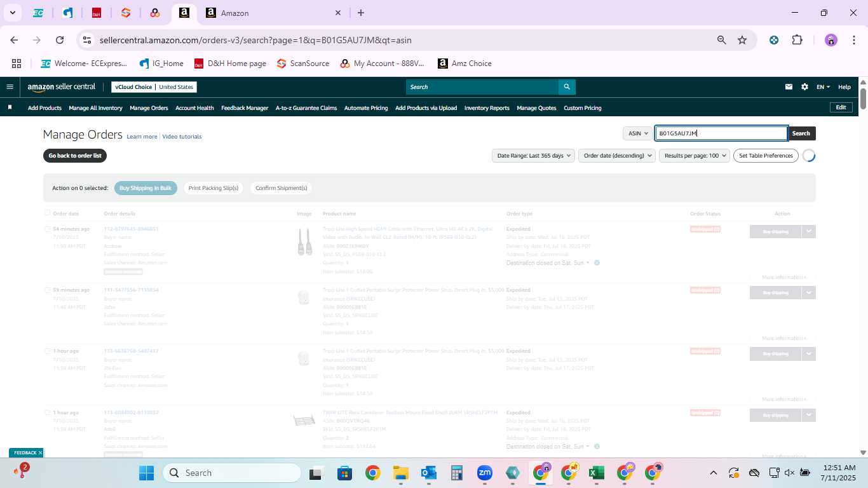The image size is (868, 488).
Task: Open the Order date (descending) sort dropdown
Action: click(x=616, y=156)
